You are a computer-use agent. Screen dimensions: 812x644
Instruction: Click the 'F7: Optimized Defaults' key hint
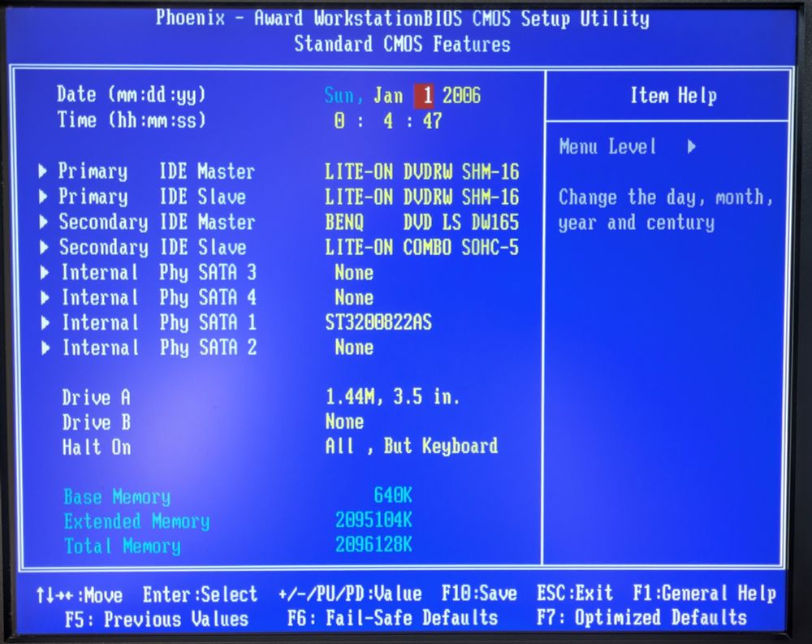point(641,617)
